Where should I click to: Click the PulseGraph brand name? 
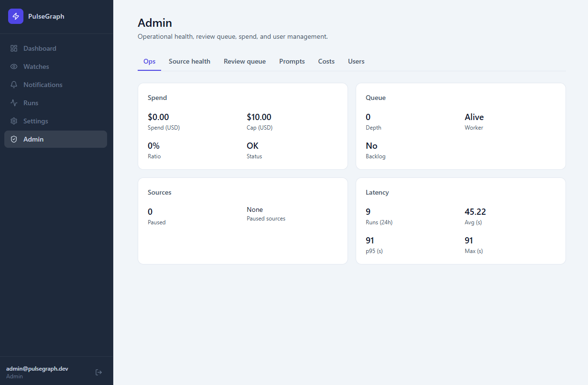pyautogui.click(x=46, y=16)
